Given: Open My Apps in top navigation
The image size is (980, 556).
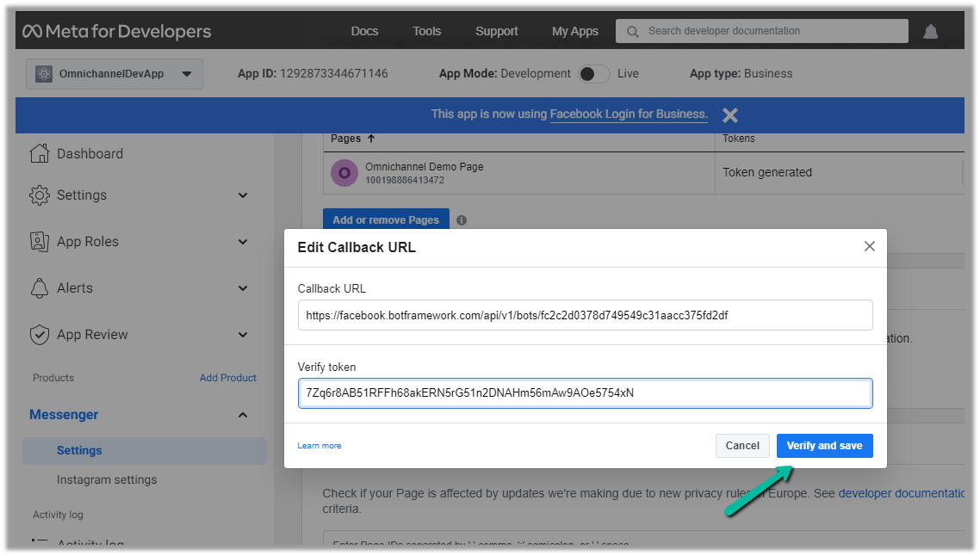Looking at the screenshot, I should click(574, 31).
